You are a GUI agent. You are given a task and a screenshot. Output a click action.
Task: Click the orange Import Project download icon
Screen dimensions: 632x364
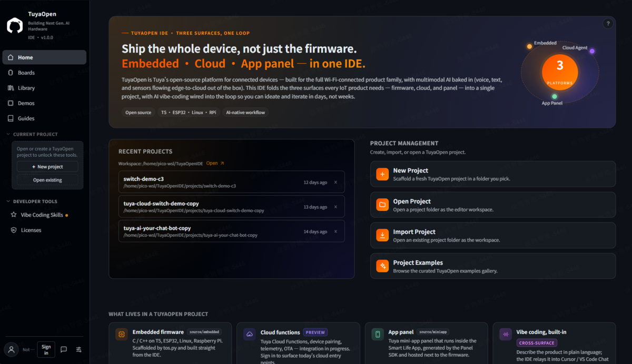point(382,235)
